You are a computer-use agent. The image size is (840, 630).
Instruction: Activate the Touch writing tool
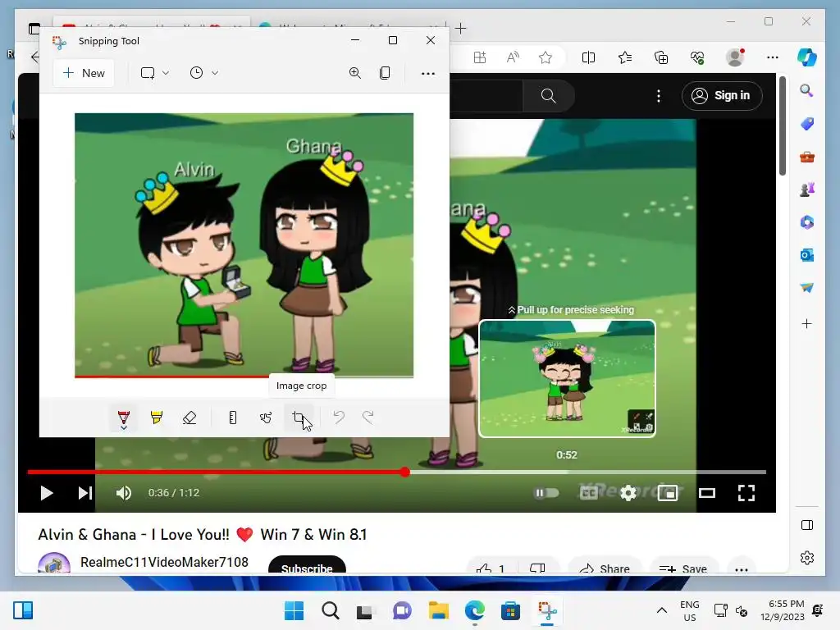(x=266, y=418)
